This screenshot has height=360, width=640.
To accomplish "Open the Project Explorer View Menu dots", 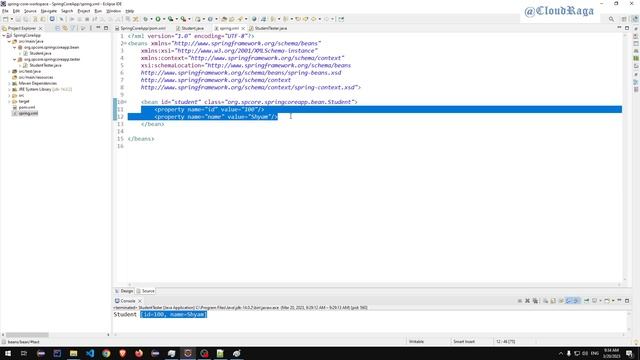I will pyautogui.click(x=91, y=28).
